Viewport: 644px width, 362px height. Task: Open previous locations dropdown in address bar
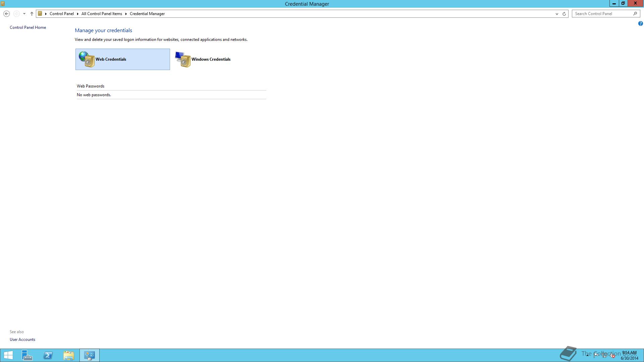tap(557, 14)
